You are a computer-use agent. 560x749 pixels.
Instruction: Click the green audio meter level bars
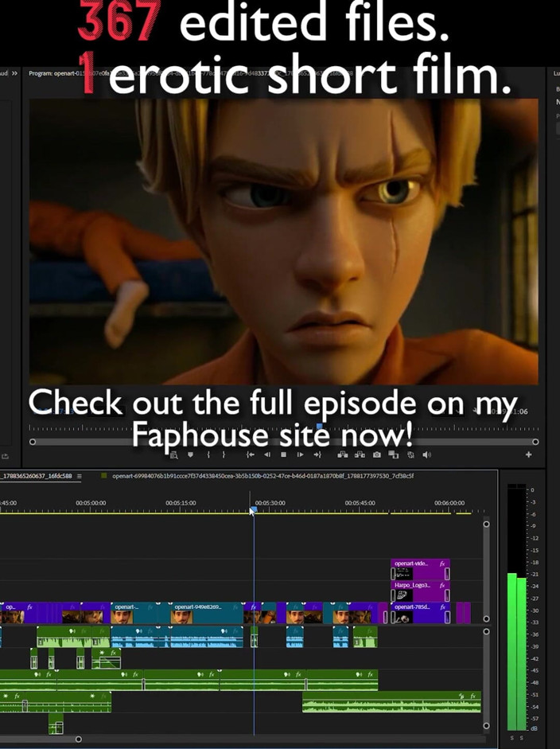[x=516, y=652]
